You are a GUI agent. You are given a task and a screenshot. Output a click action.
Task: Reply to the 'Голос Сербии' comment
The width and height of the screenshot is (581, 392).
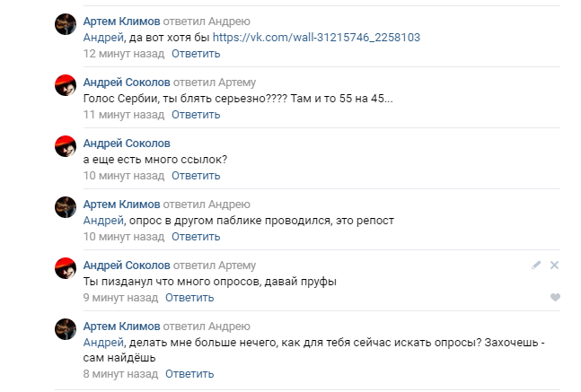pos(196,114)
